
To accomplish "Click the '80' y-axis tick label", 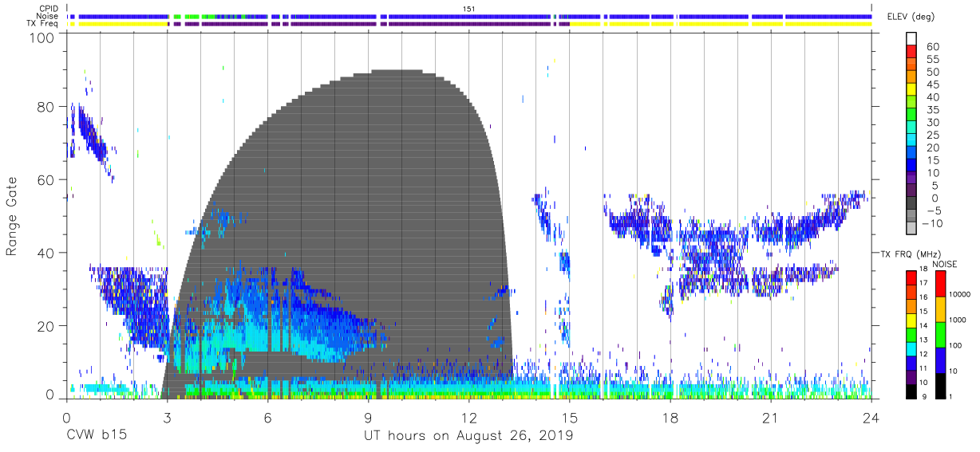I will point(45,107).
